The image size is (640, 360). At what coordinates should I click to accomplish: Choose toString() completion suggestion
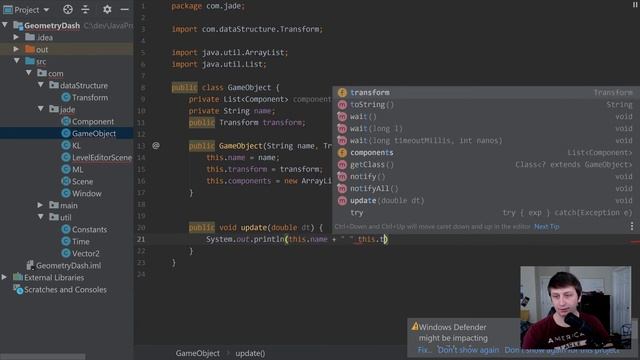485,104
